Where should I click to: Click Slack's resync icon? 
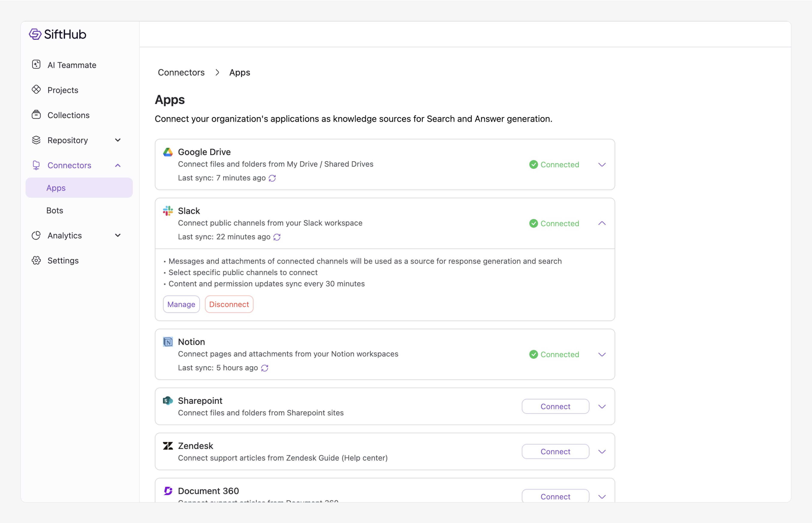point(277,237)
